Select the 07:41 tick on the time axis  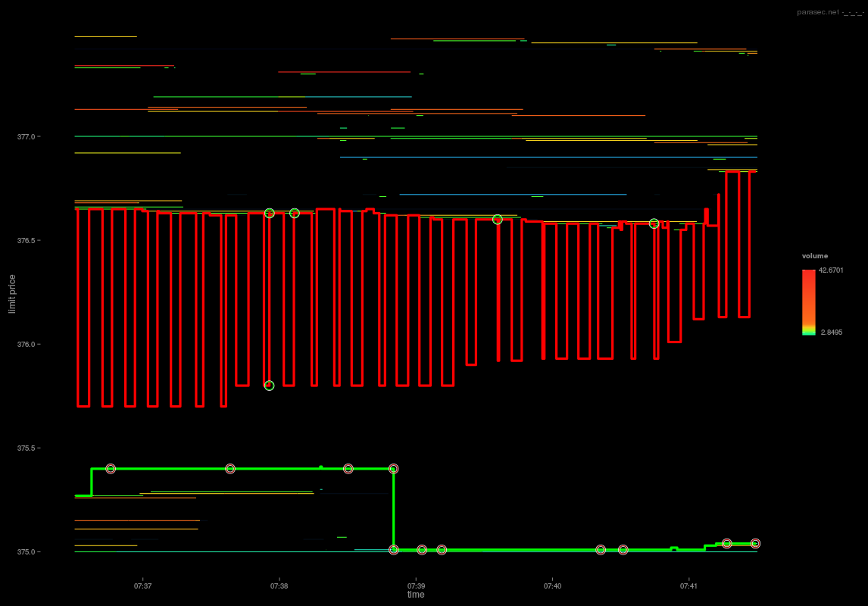(x=690, y=586)
